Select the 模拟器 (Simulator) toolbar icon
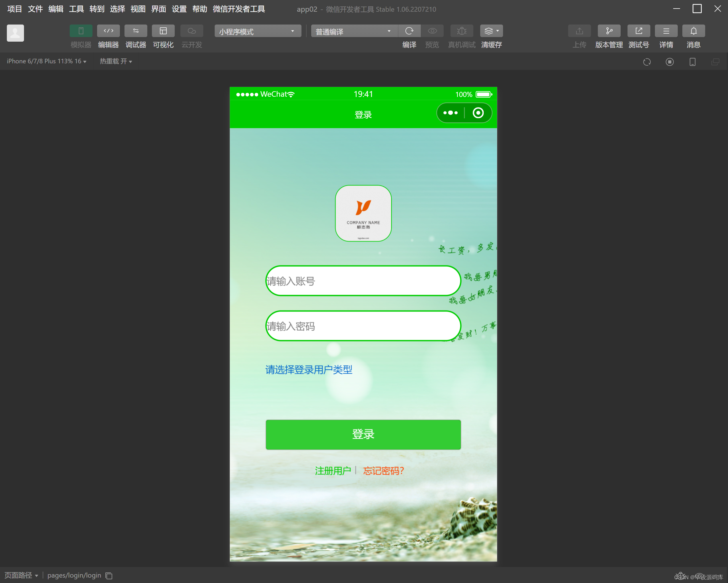This screenshot has width=728, height=583. pyautogui.click(x=80, y=31)
